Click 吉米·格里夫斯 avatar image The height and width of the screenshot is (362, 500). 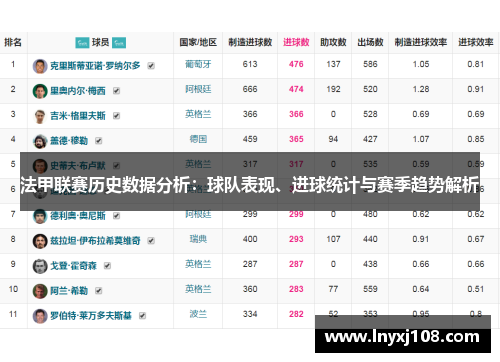click(40, 116)
